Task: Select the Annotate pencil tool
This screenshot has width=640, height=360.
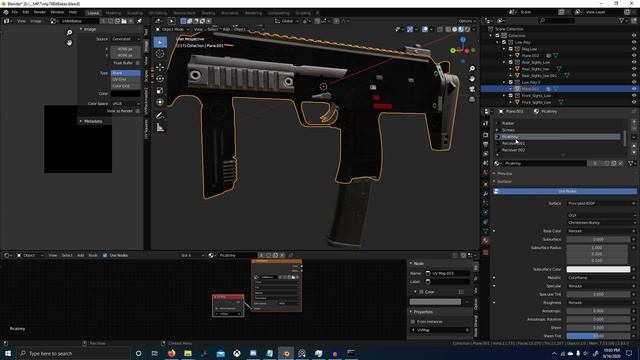Action: 160,116
